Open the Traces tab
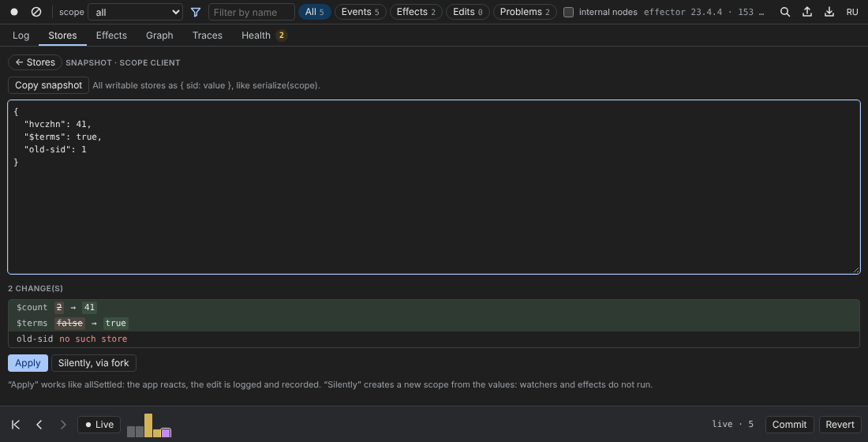 pyautogui.click(x=207, y=36)
